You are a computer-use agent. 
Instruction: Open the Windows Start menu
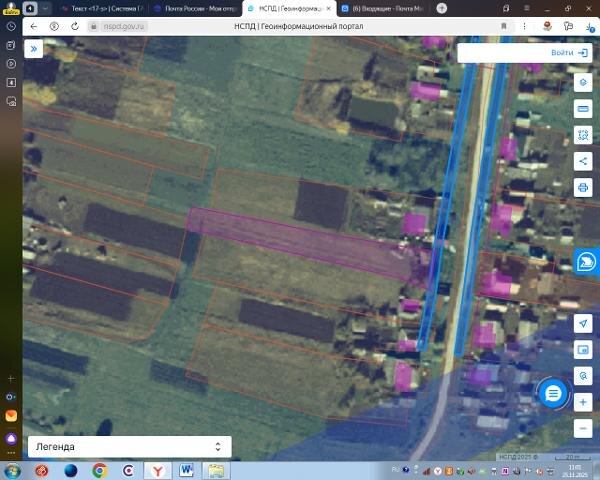click(x=12, y=470)
